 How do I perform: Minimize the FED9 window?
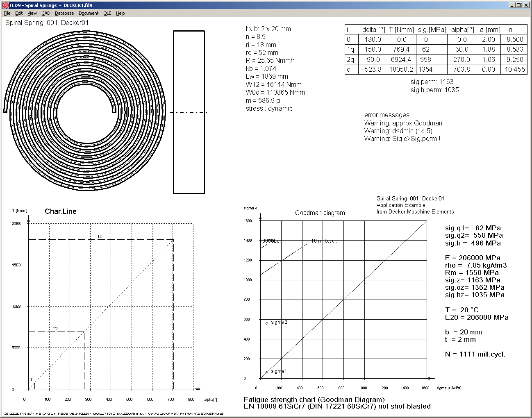click(x=512, y=5)
